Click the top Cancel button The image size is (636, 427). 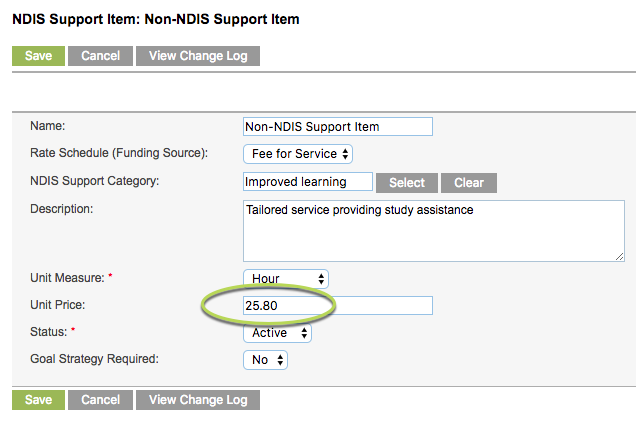coord(100,56)
